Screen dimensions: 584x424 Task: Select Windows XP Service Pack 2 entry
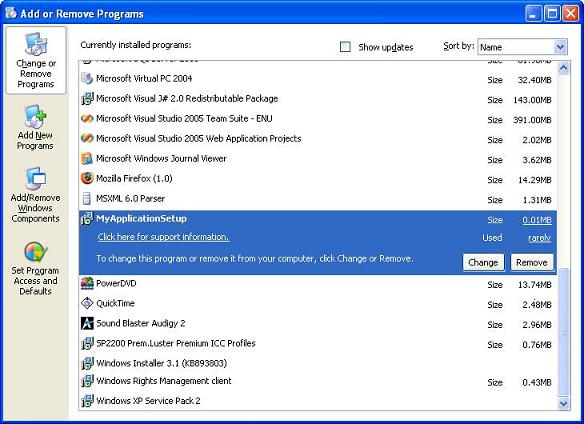click(x=318, y=401)
